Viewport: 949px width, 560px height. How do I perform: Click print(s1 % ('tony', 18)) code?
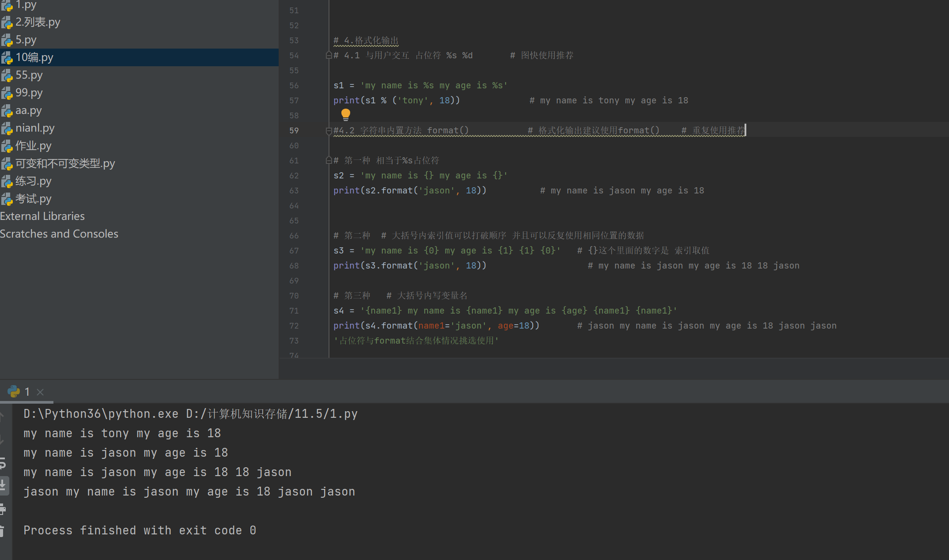pyautogui.click(x=397, y=101)
